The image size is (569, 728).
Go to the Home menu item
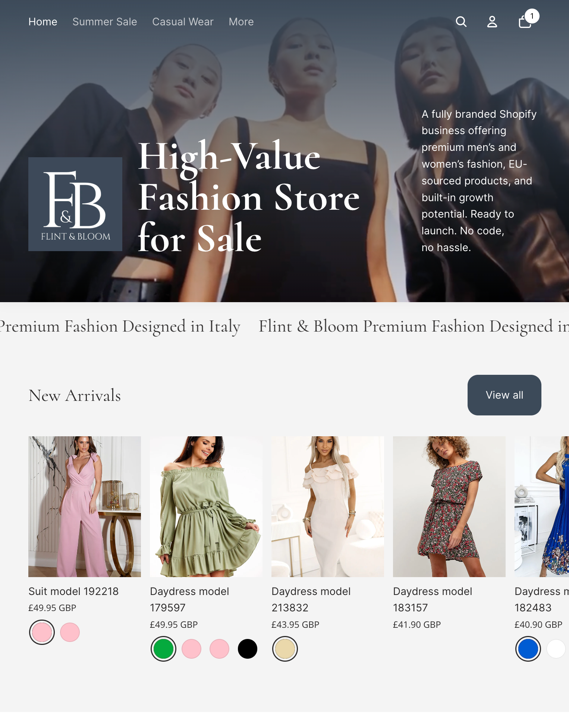pyautogui.click(x=43, y=22)
